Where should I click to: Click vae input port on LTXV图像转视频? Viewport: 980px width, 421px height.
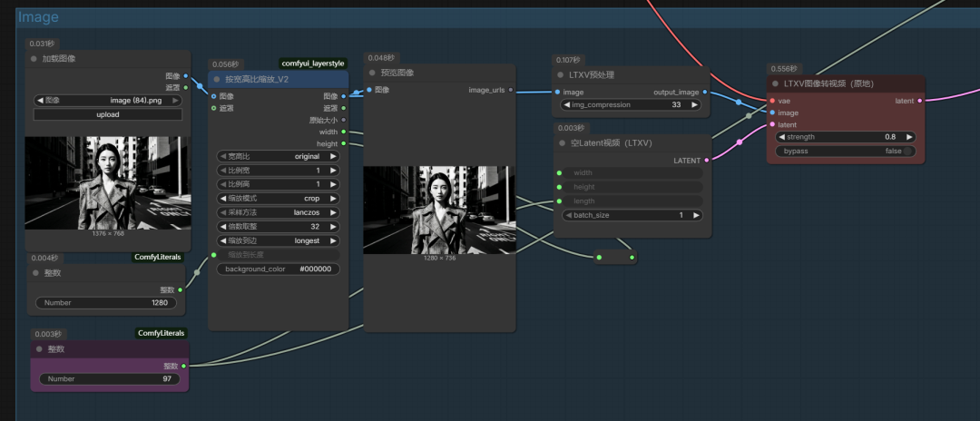pos(772,101)
